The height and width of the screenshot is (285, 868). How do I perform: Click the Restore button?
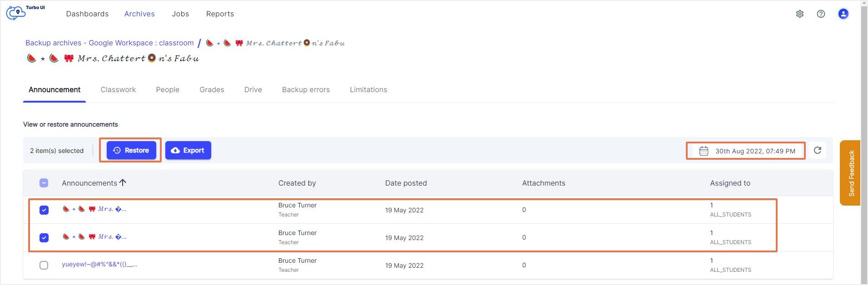pyautogui.click(x=130, y=150)
